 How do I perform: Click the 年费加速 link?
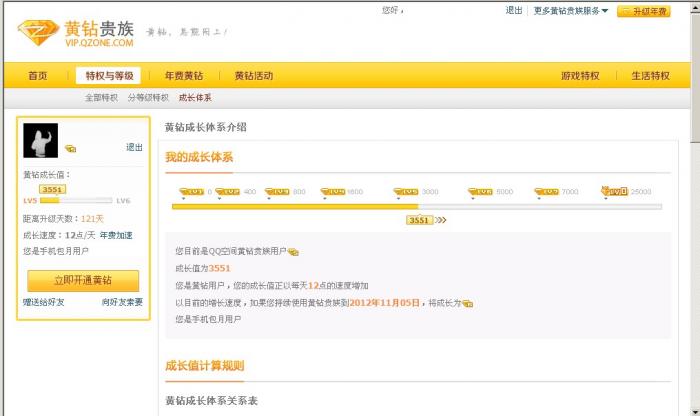(x=116, y=235)
